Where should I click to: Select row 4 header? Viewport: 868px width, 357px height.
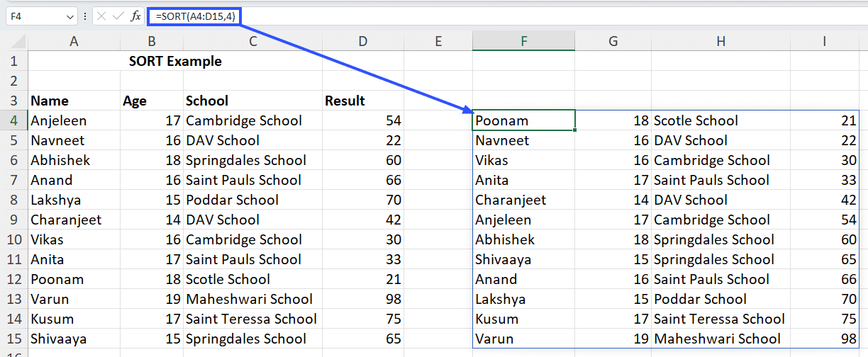pos(14,120)
